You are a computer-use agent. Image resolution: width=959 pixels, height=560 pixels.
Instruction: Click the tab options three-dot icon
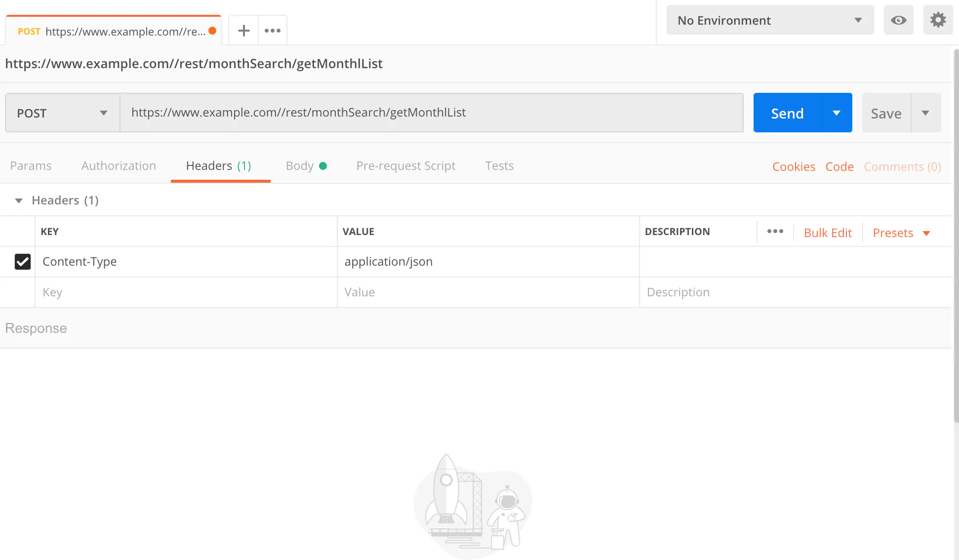coord(272,31)
